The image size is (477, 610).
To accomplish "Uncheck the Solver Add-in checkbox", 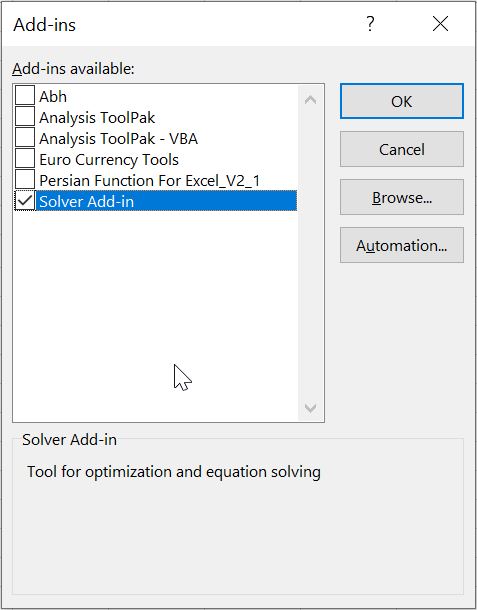I will click(x=25, y=201).
